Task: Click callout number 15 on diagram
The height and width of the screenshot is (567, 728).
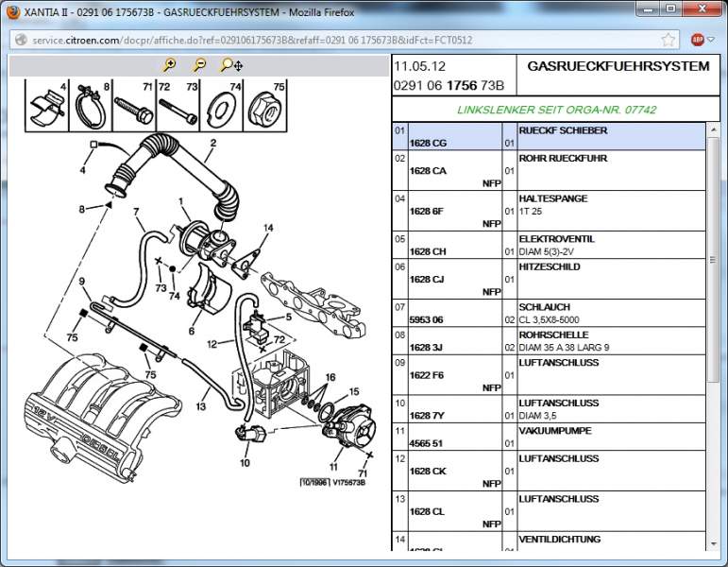Action: [354, 391]
